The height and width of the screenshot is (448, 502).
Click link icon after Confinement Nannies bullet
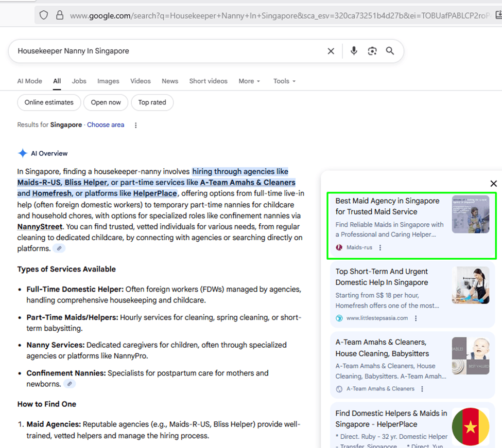[x=70, y=384]
